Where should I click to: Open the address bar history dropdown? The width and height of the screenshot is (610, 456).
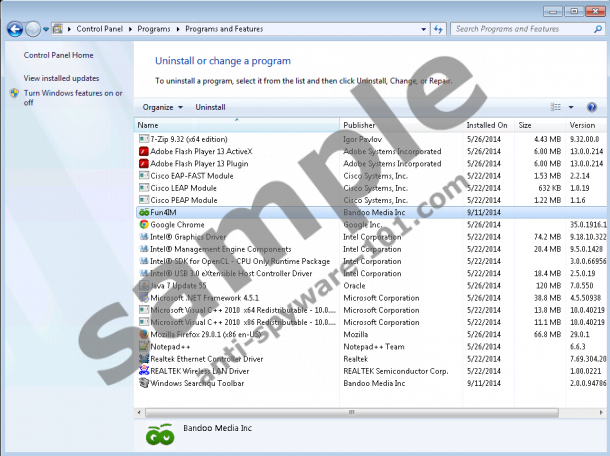424,29
